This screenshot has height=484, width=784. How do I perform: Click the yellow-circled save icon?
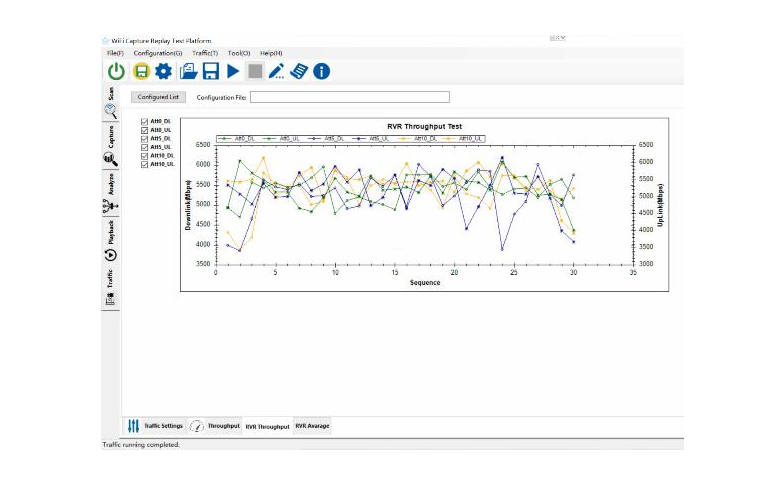(141, 71)
